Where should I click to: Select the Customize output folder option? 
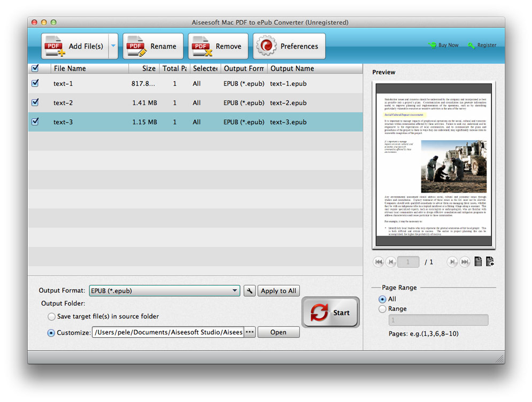[x=51, y=332]
